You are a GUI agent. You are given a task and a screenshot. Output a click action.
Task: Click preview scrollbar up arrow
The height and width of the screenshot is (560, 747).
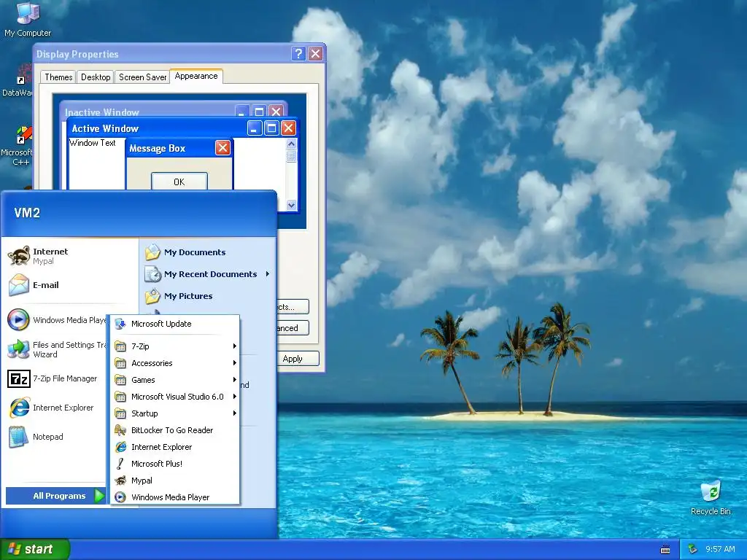[x=291, y=144]
